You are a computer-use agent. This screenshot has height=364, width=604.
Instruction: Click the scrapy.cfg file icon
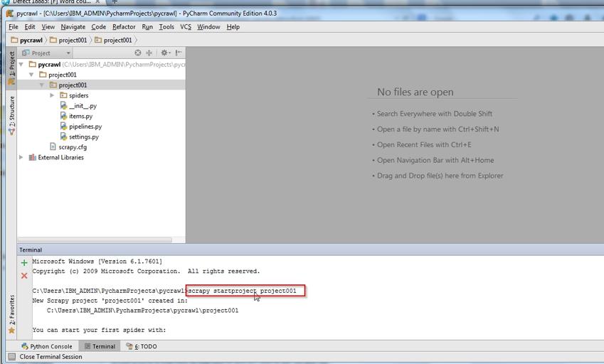click(x=53, y=147)
